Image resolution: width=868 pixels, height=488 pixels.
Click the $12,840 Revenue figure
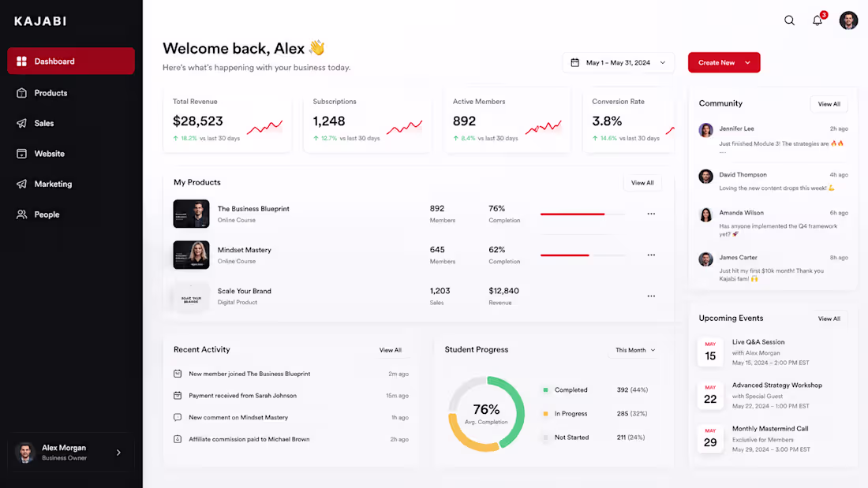[503, 291]
